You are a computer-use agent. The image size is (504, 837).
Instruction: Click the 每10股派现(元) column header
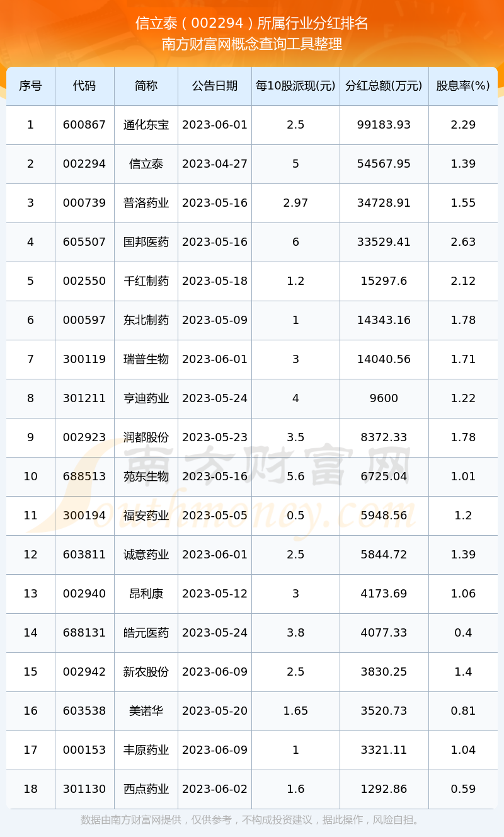pos(295,86)
